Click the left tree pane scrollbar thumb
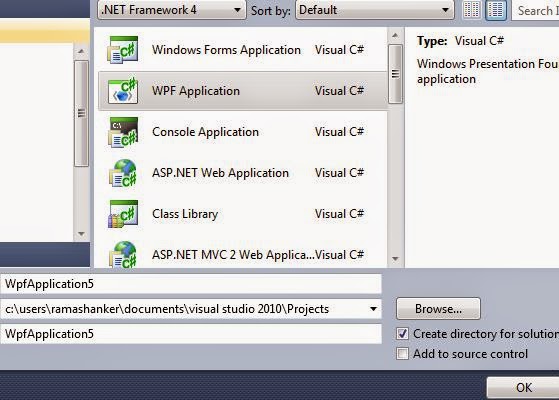The height and width of the screenshot is (400, 559). pyautogui.click(x=81, y=113)
